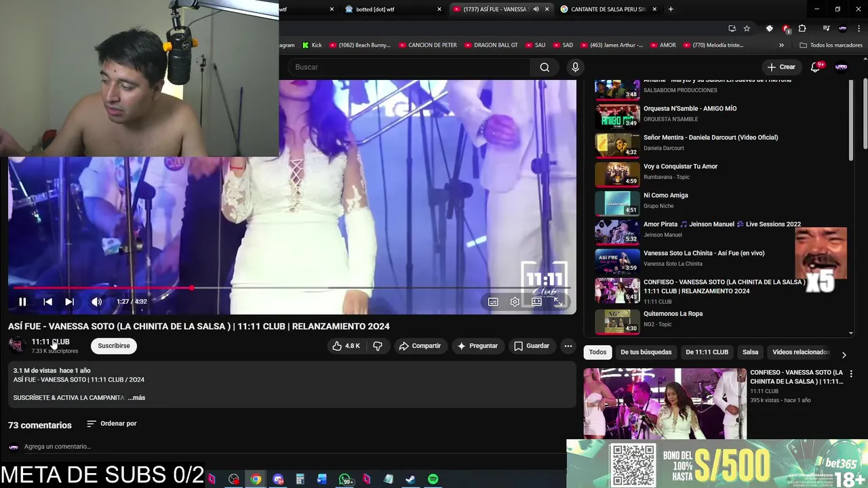Open the Ordenar por comments sort menu
This screenshot has height=488, width=868.
tap(112, 424)
